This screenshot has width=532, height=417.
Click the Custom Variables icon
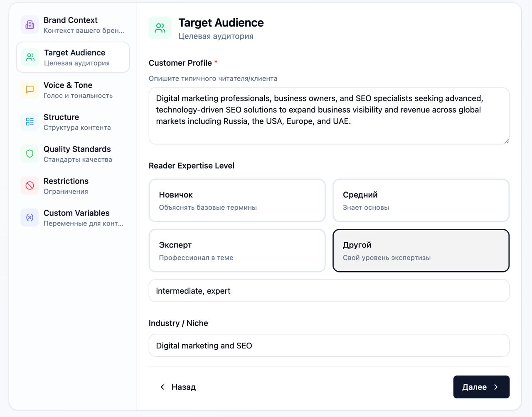(x=30, y=218)
